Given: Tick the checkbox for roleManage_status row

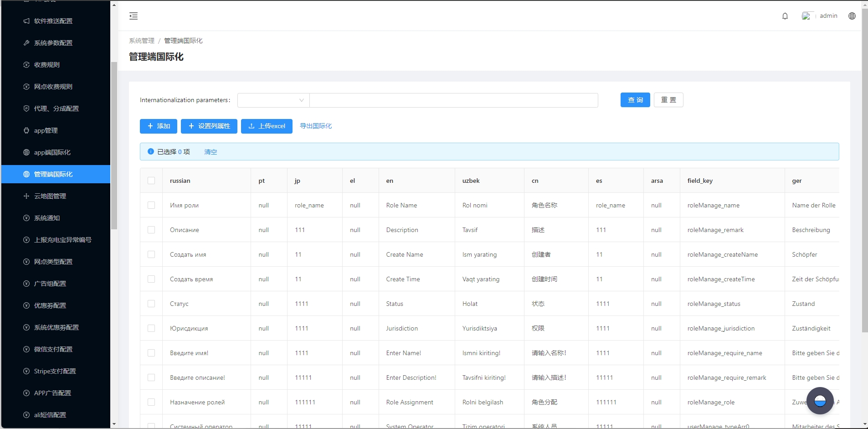Looking at the screenshot, I should coord(151,304).
